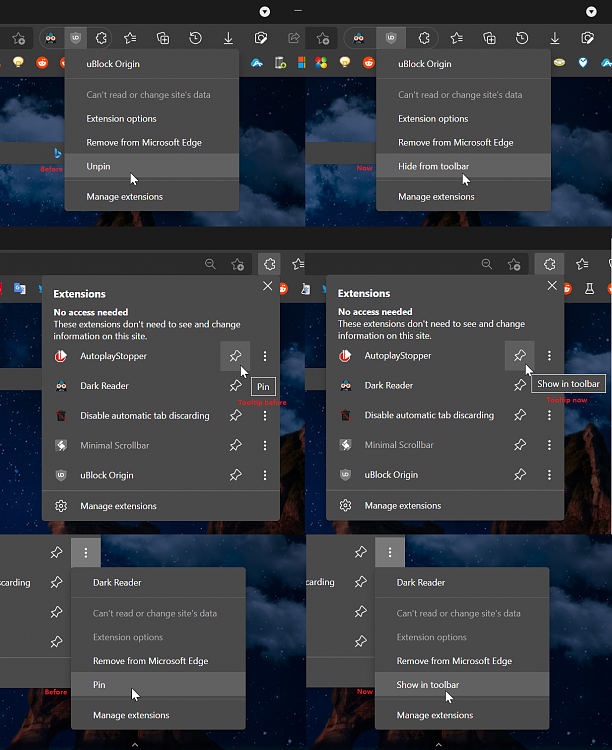Open Favorites icon in toolbar above Unpin menu

pos(130,38)
